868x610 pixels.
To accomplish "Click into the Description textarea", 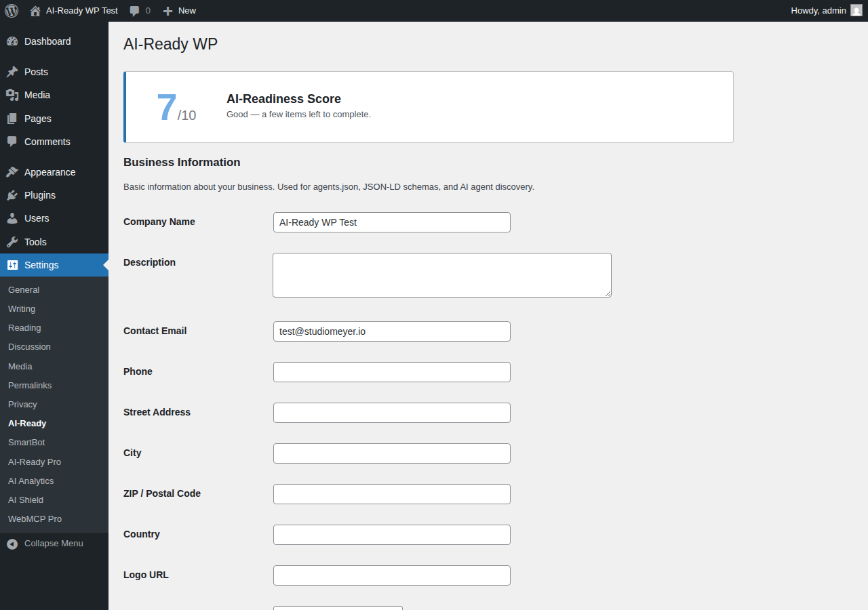I will pos(442,275).
